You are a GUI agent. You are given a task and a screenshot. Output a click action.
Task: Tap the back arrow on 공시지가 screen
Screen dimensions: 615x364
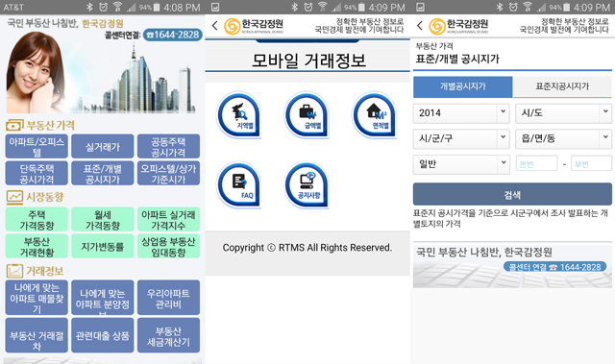[x=420, y=26]
